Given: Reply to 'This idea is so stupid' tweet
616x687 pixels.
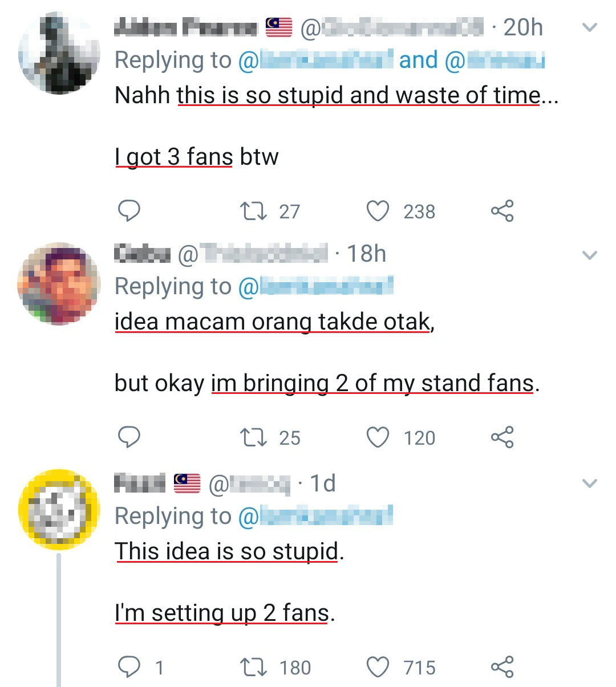Looking at the screenshot, I should (x=129, y=666).
